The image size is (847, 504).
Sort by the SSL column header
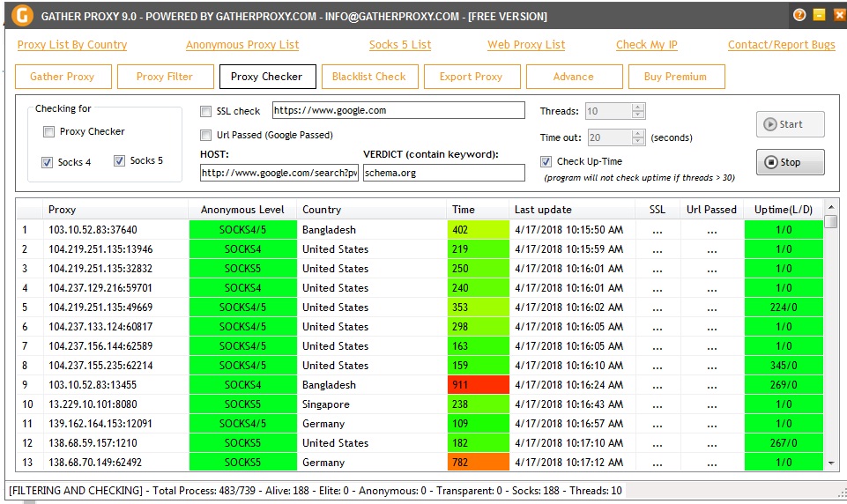click(x=658, y=210)
